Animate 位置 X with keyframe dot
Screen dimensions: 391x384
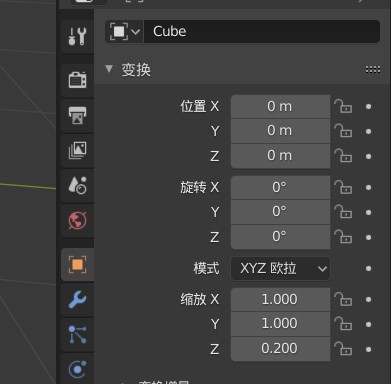368,107
